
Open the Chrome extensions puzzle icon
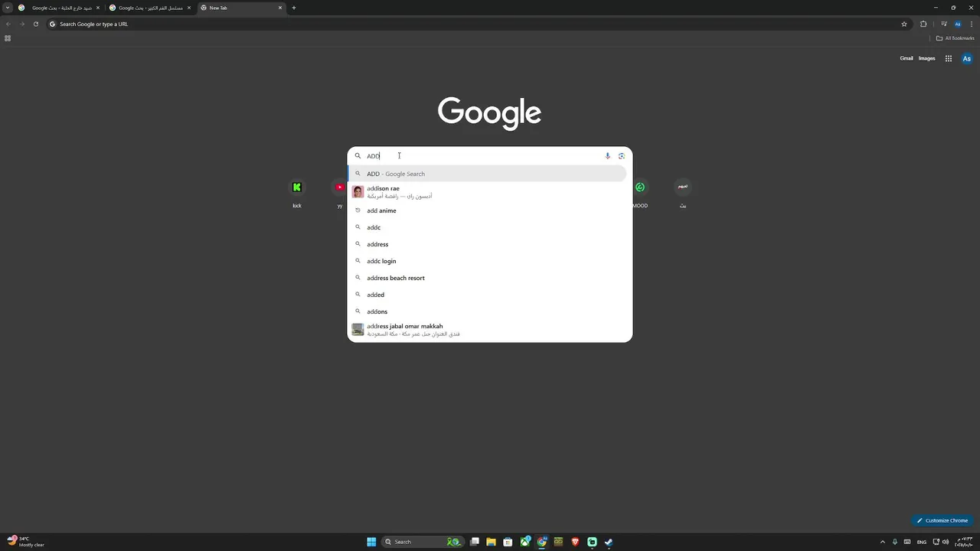923,24
